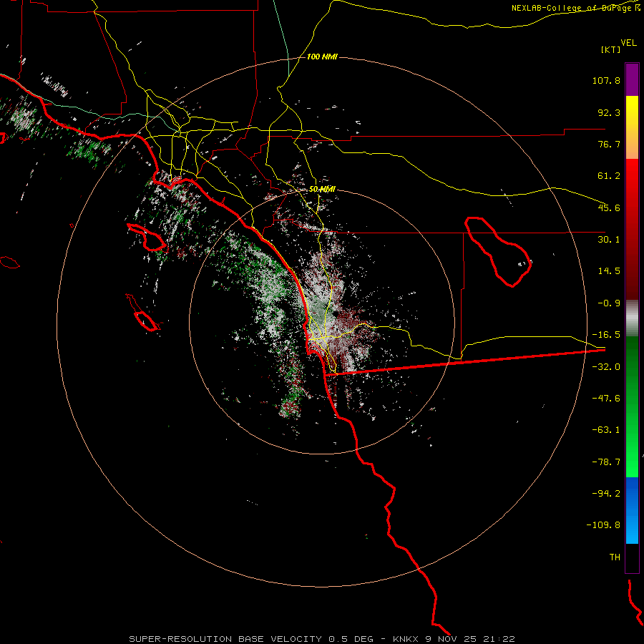
Task: Click the purple segment of the velocity color bar
Action: 632,79
